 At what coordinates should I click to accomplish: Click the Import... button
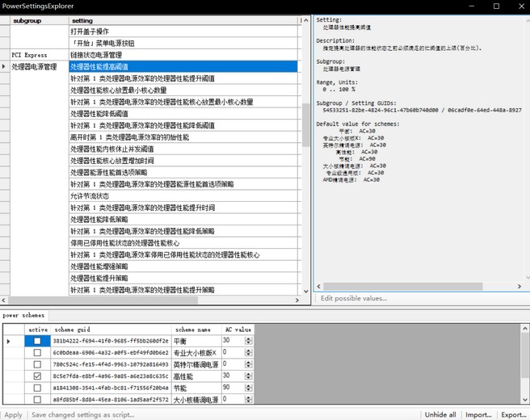point(478,414)
